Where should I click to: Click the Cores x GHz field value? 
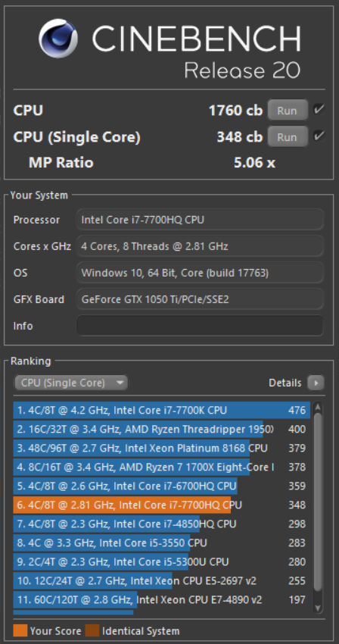click(200, 246)
